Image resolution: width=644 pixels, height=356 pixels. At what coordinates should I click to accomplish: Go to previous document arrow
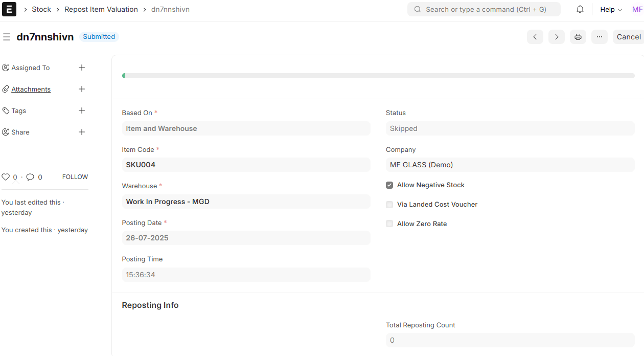535,37
